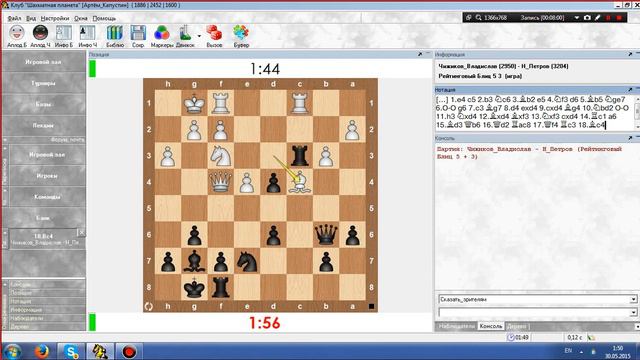640x360 pixels.
Task: Open the Файл menu
Action: click(x=14, y=18)
